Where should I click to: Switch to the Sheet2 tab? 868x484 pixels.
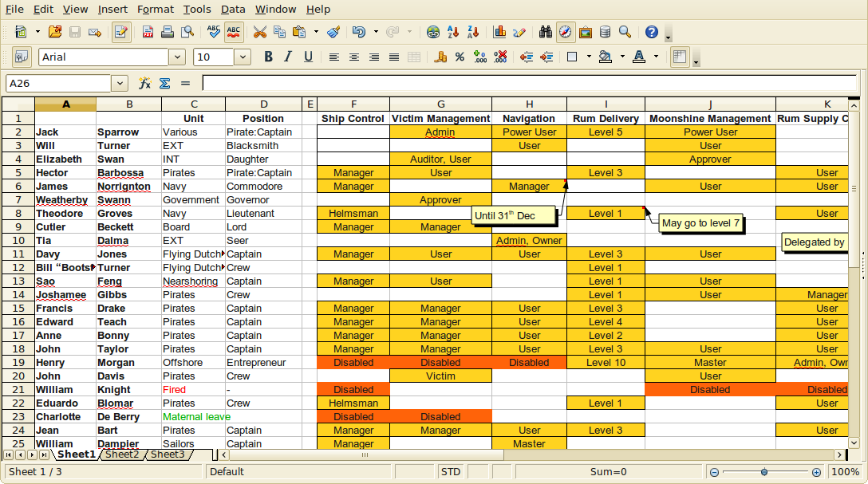point(122,454)
